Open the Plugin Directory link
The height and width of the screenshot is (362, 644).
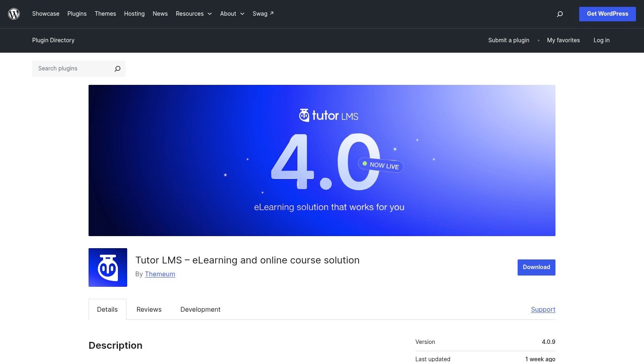tap(53, 40)
